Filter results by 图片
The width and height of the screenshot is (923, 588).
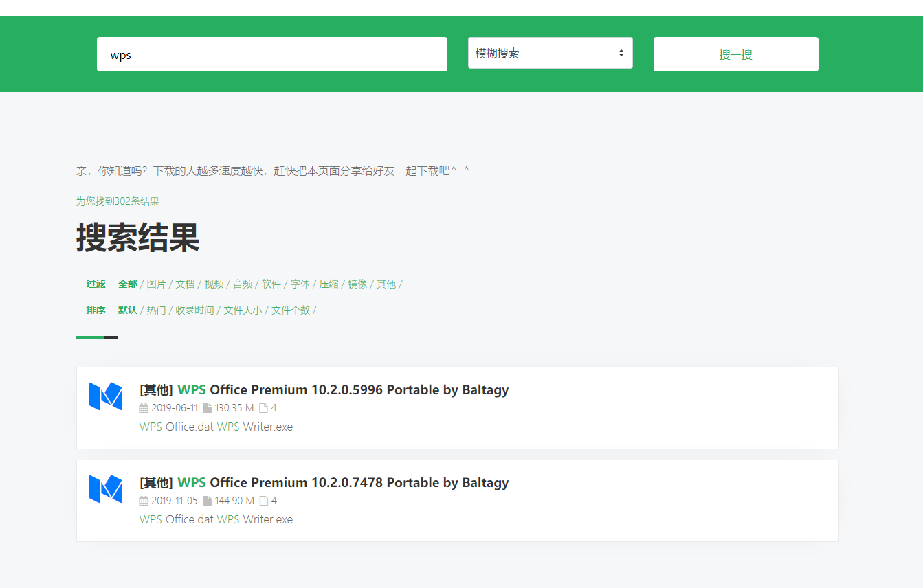click(x=156, y=284)
